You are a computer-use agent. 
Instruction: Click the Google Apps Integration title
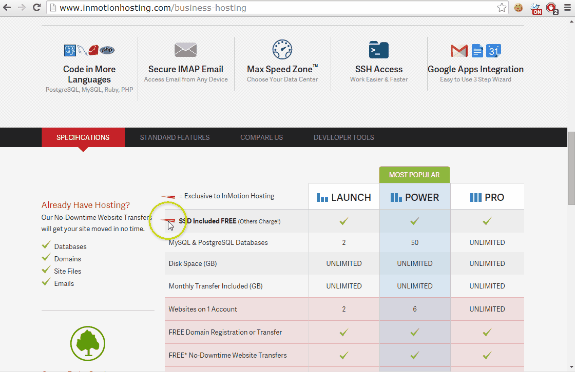[x=476, y=69]
